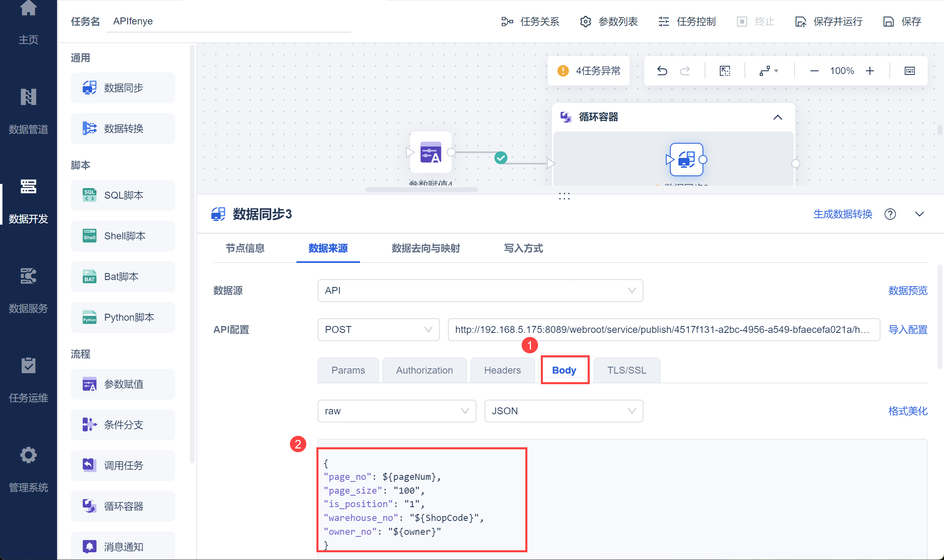Click the zoom out minus icon
944x560 pixels.
814,71
